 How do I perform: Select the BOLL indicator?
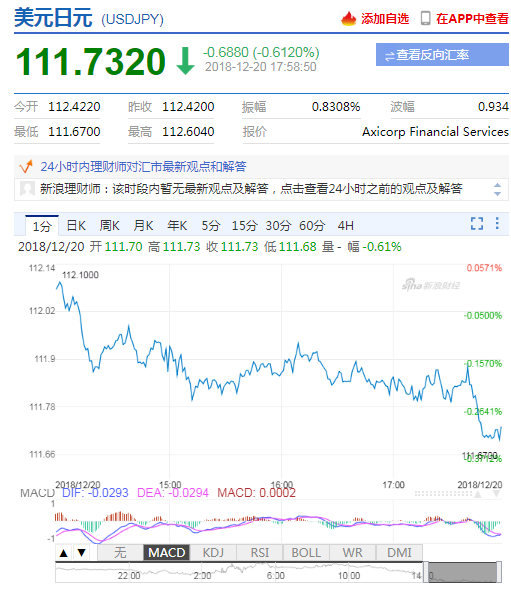[x=306, y=553]
